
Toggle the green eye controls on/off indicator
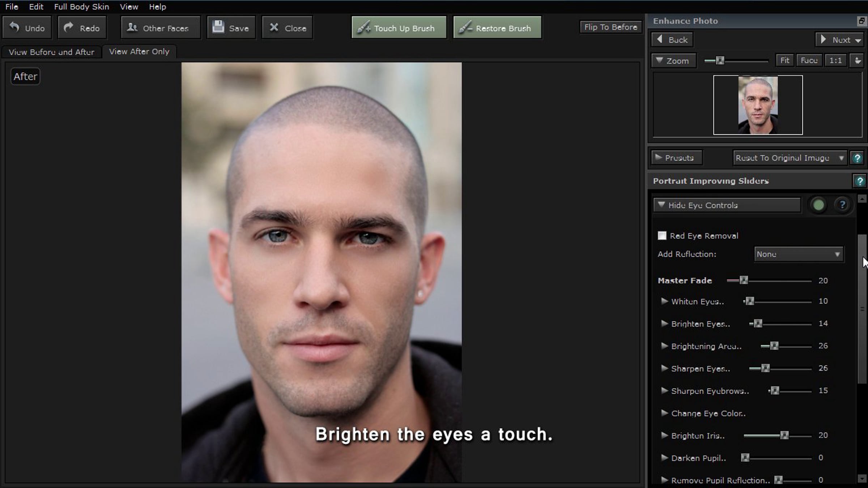818,205
